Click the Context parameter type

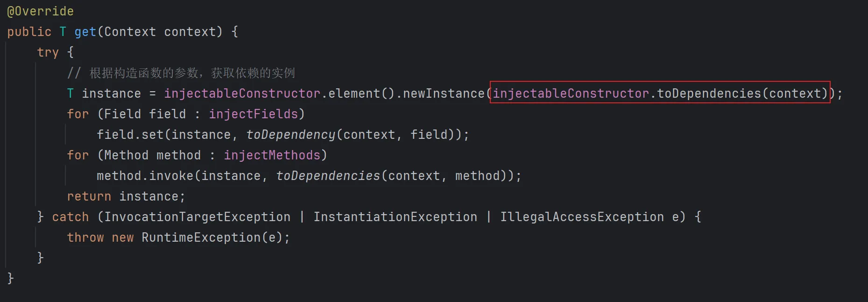pyautogui.click(x=130, y=32)
